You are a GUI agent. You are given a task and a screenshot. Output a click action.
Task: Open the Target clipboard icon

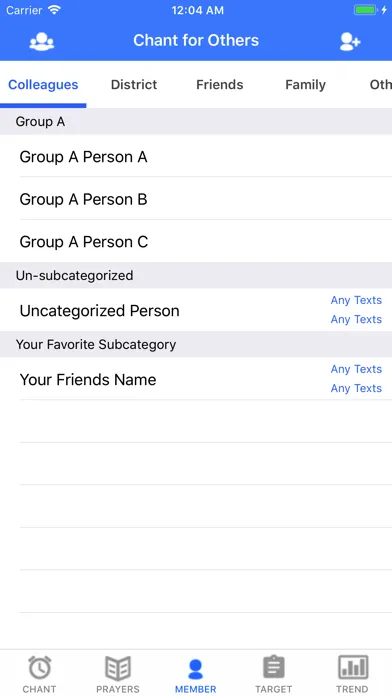[x=273, y=667]
